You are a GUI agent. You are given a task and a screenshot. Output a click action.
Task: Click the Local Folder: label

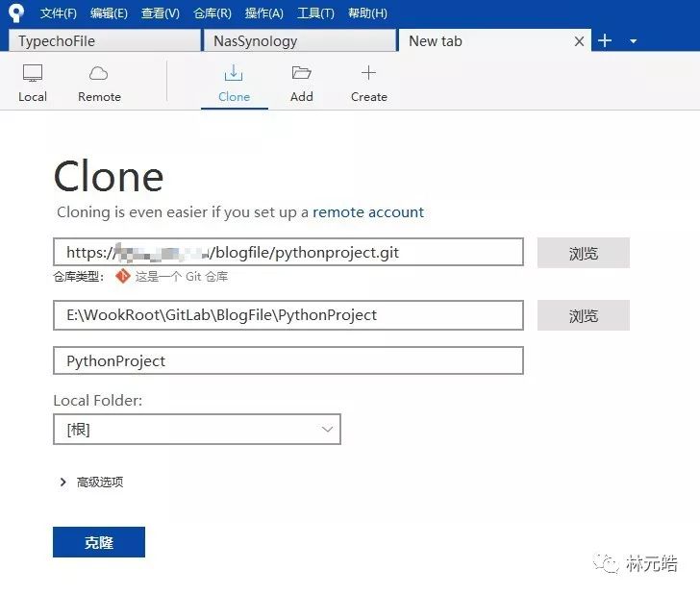tap(98, 400)
